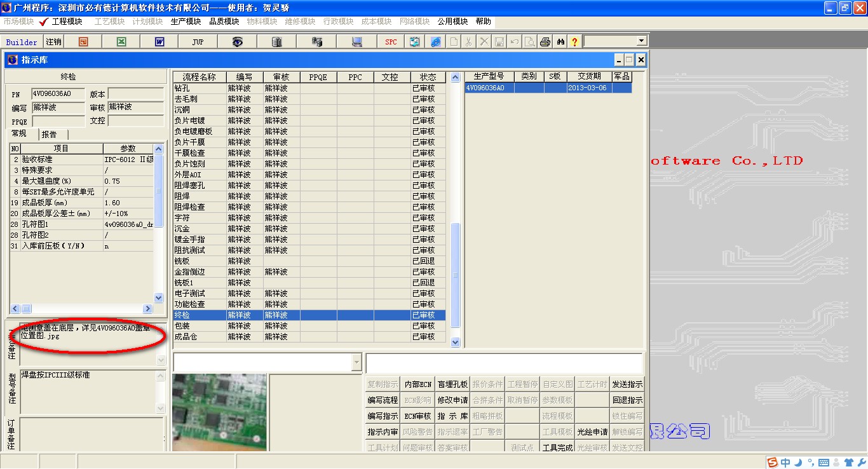The image size is (868, 469).
Task: Click the 光绘申请 button
Action: tap(592, 432)
